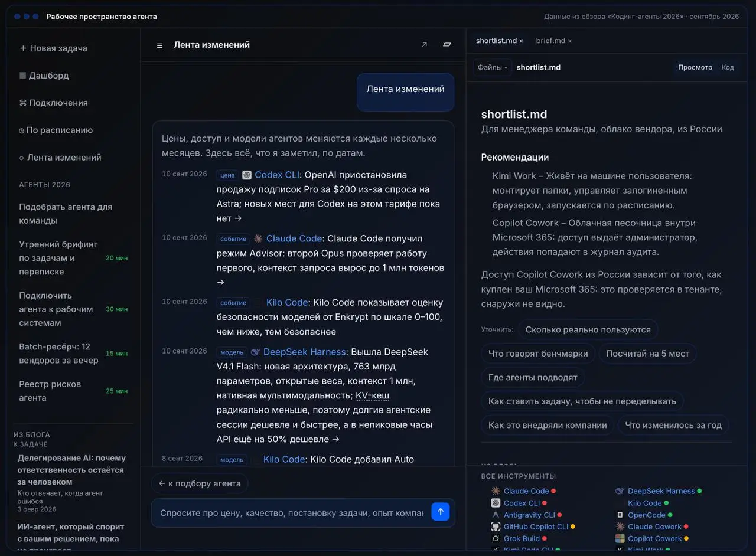Open Лента изменений in the sidebar
Image resolution: width=756 pixels, height=556 pixels.
click(60, 158)
